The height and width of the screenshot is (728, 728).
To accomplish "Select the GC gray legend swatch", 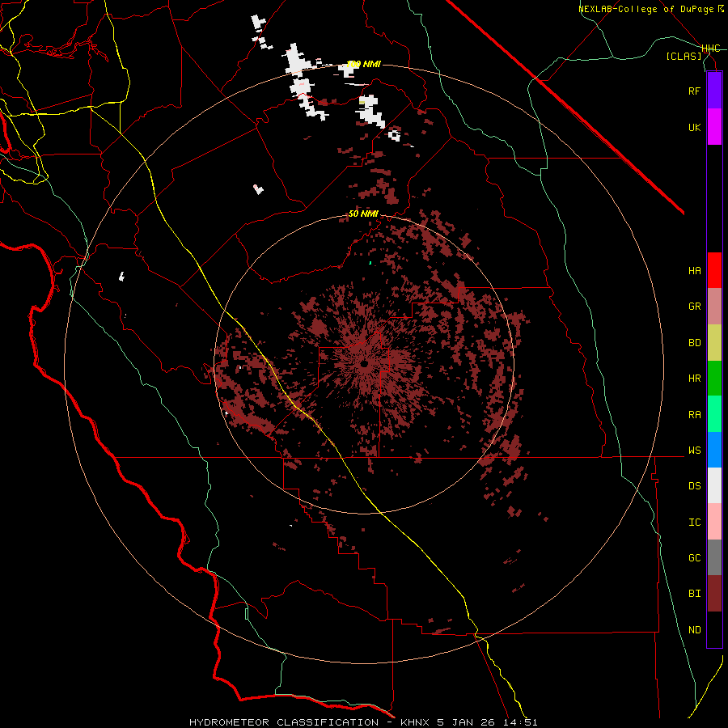I will [714, 557].
